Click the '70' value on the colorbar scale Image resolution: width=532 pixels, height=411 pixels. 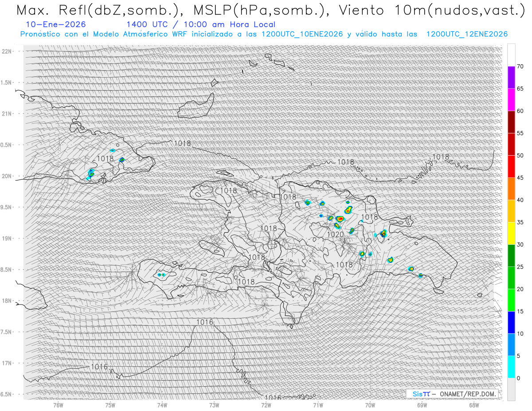coord(520,67)
